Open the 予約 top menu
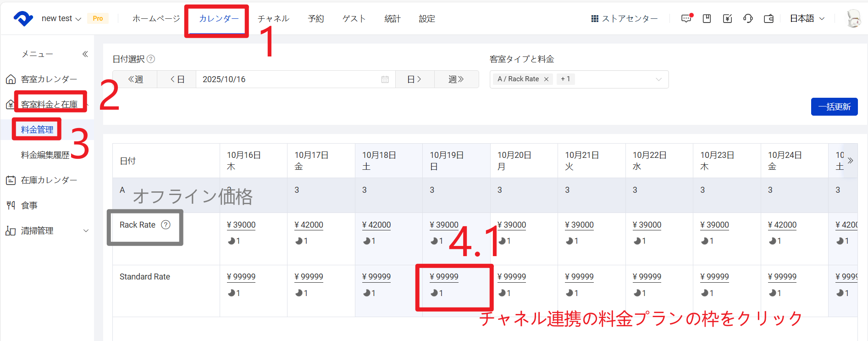 [316, 19]
